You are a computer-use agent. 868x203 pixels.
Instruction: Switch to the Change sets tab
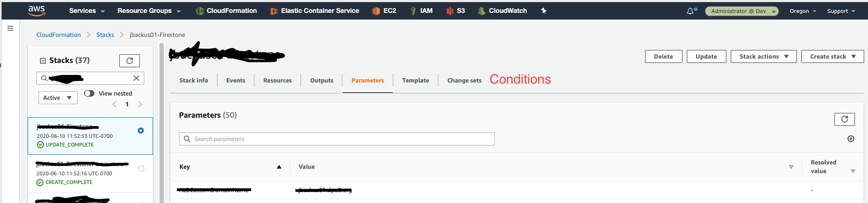coord(464,80)
